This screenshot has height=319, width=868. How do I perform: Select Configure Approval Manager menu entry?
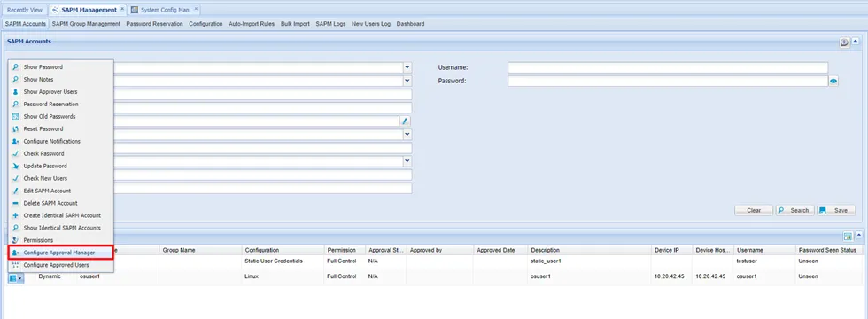[60, 253]
